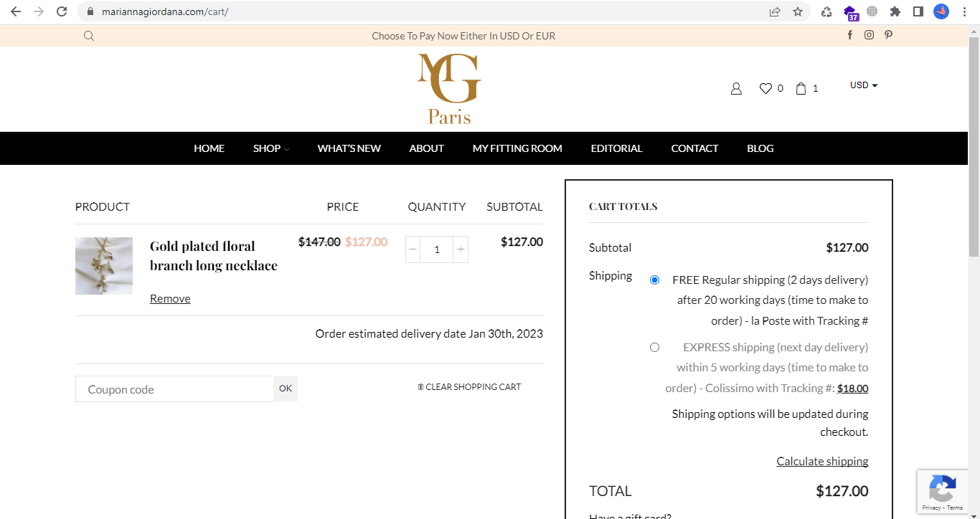Click the reCAPTCHA privacy badge
The width and height of the screenshot is (980, 519).
pos(942,492)
